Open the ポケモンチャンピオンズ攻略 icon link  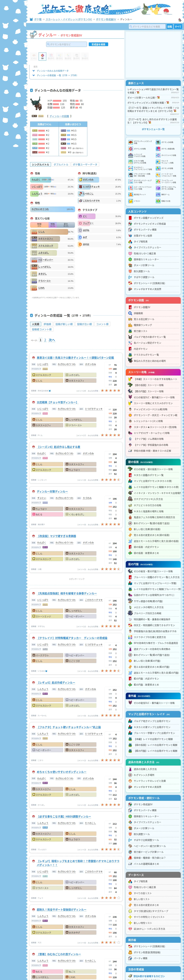click(x=131, y=142)
